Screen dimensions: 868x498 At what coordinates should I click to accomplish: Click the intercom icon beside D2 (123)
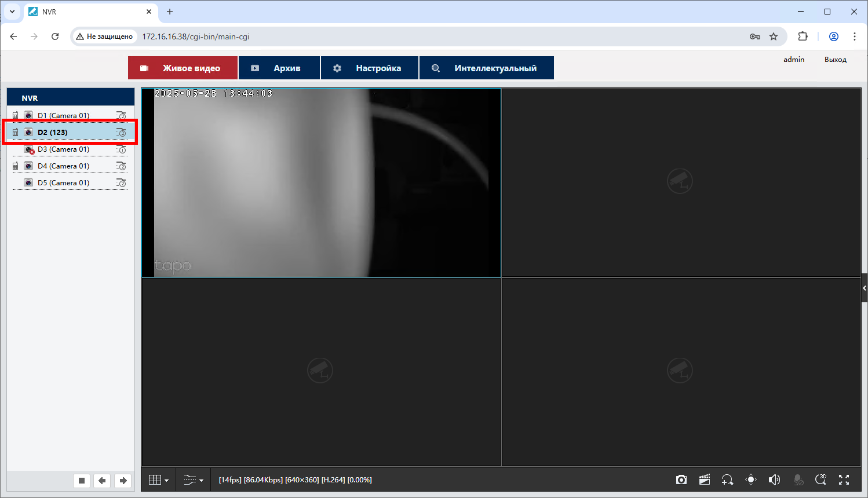(16, 133)
